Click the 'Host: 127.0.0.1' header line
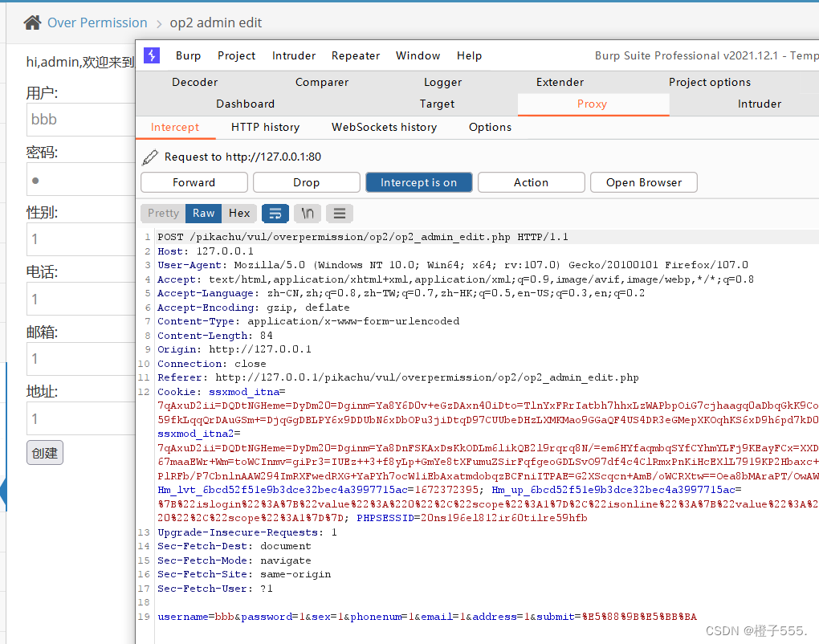Image resolution: width=819 pixels, height=644 pixels. pos(206,251)
